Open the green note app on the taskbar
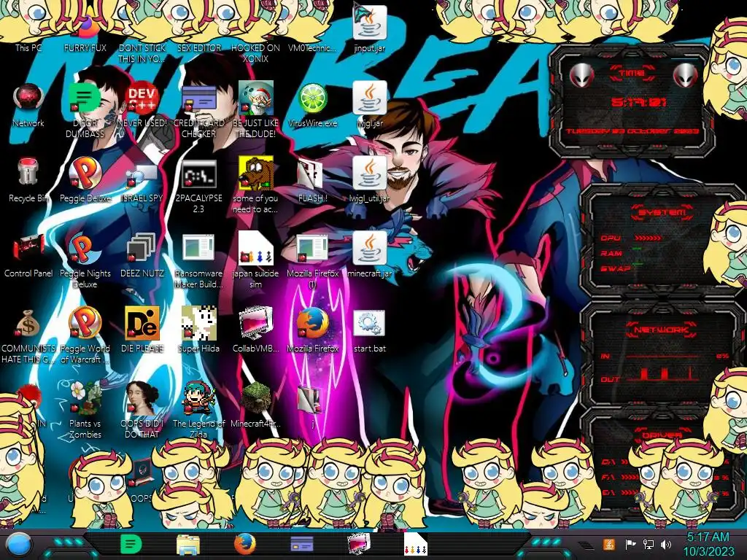The image size is (747, 560). point(131,544)
